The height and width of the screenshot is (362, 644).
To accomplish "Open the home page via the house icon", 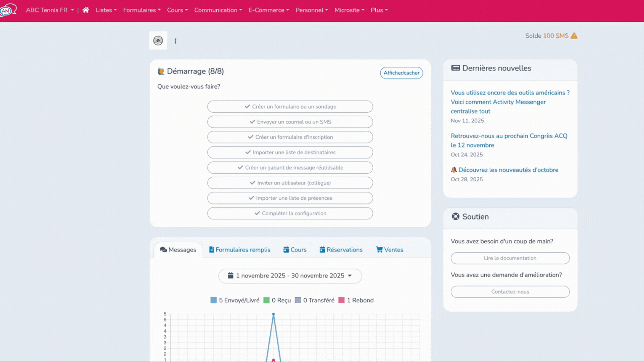I will 86,10.
